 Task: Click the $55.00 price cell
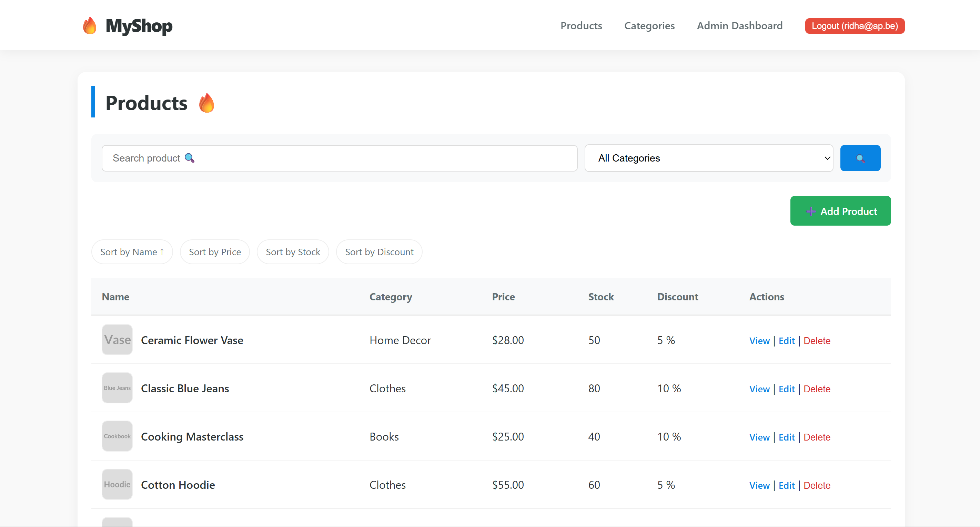tap(508, 485)
